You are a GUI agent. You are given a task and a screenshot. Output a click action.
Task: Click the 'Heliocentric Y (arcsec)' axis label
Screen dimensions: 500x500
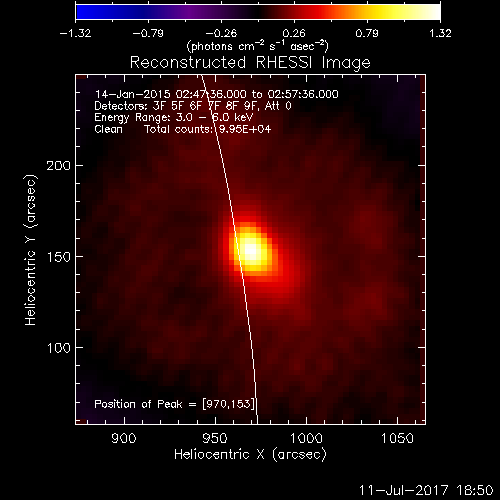(x=31, y=250)
